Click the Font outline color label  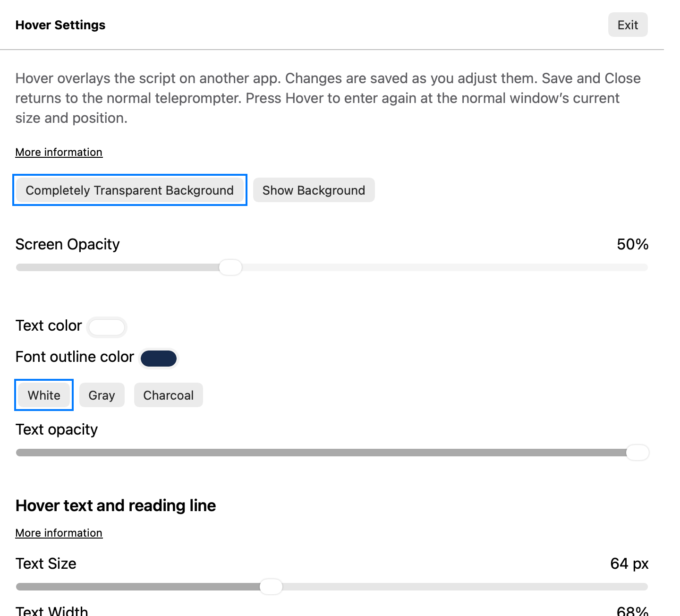tap(75, 357)
